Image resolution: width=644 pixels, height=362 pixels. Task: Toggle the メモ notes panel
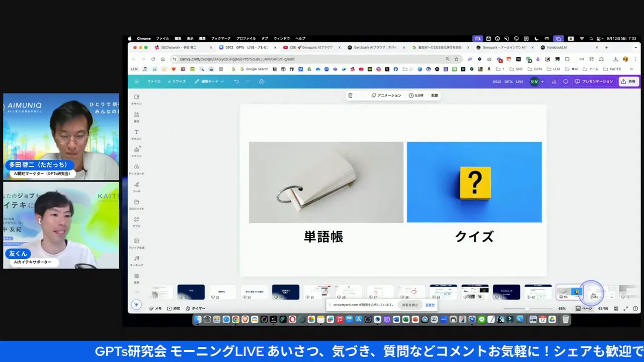155,309
